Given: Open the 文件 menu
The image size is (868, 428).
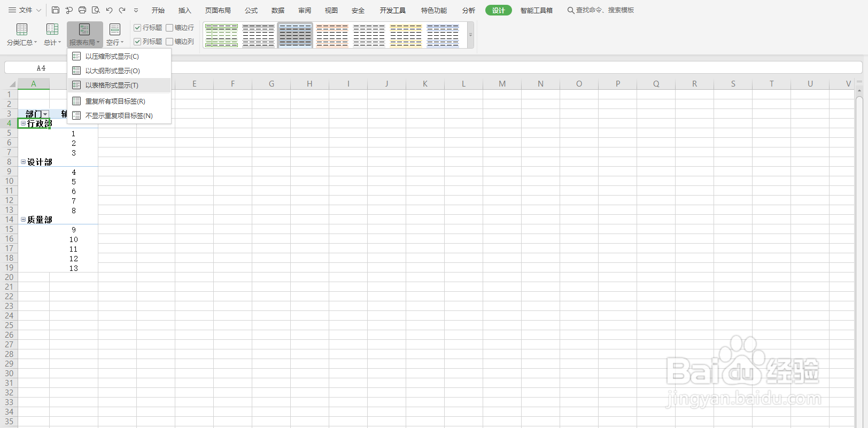Looking at the screenshot, I should point(25,10).
